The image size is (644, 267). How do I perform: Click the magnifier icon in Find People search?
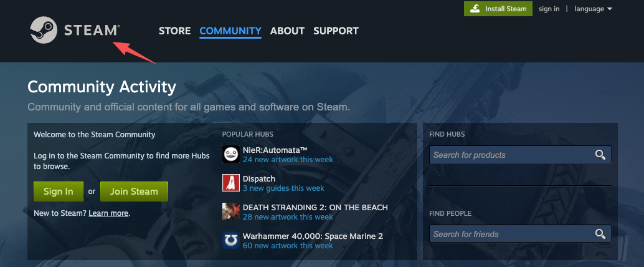pos(600,234)
